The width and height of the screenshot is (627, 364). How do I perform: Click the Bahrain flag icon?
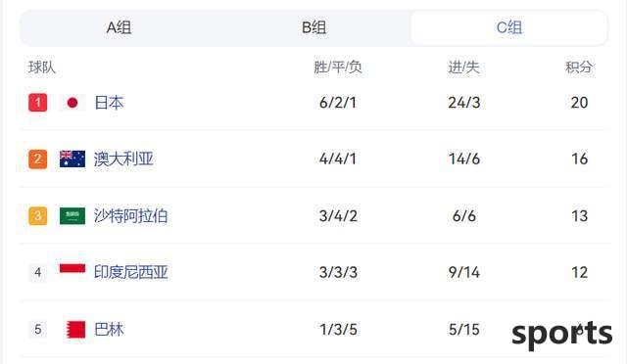click(75, 329)
